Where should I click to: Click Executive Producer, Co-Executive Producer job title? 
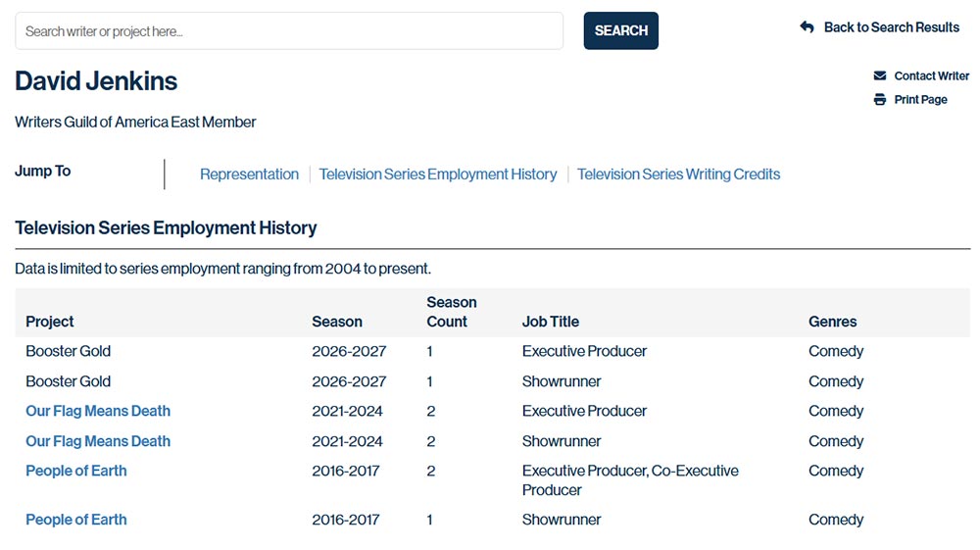tap(630, 480)
